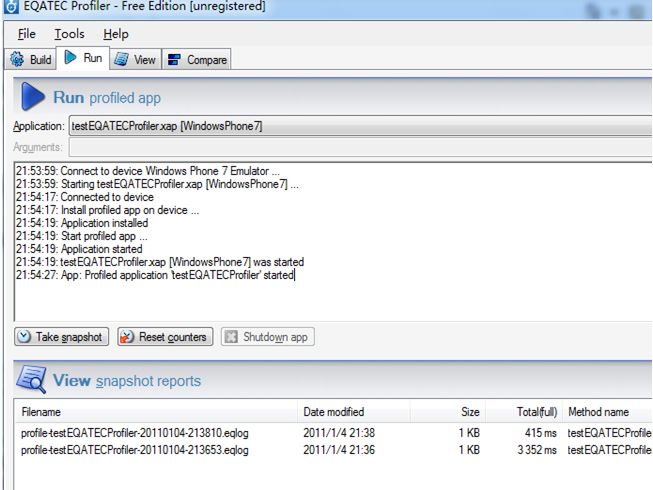Click the View tab document icon
The height and width of the screenshot is (490, 653).
[x=121, y=59]
